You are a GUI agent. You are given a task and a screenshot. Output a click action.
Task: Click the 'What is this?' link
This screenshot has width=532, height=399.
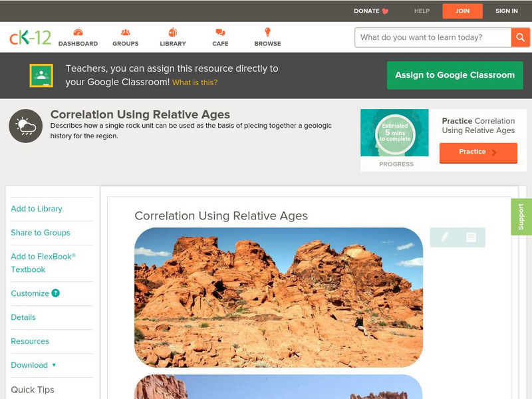[x=195, y=82]
